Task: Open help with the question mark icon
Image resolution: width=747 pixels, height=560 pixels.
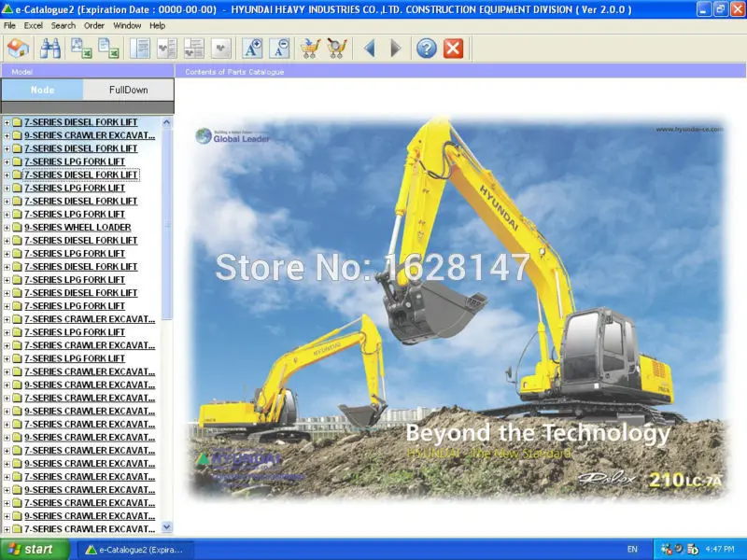Action: pos(427,49)
